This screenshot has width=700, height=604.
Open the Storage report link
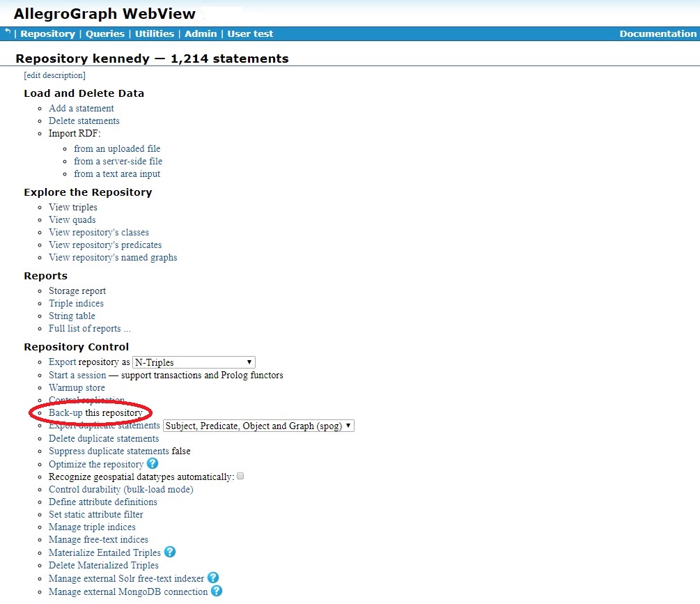click(x=77, y=291)
